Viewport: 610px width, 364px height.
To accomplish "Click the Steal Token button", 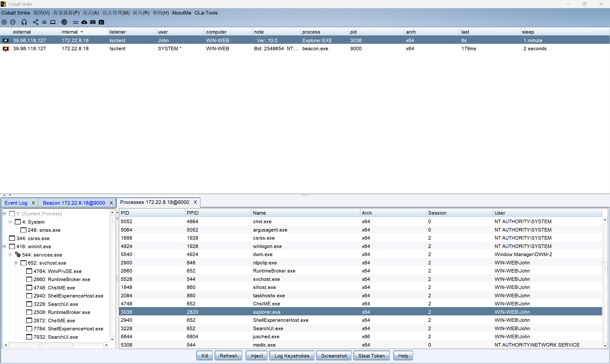I will coord(371,356).
